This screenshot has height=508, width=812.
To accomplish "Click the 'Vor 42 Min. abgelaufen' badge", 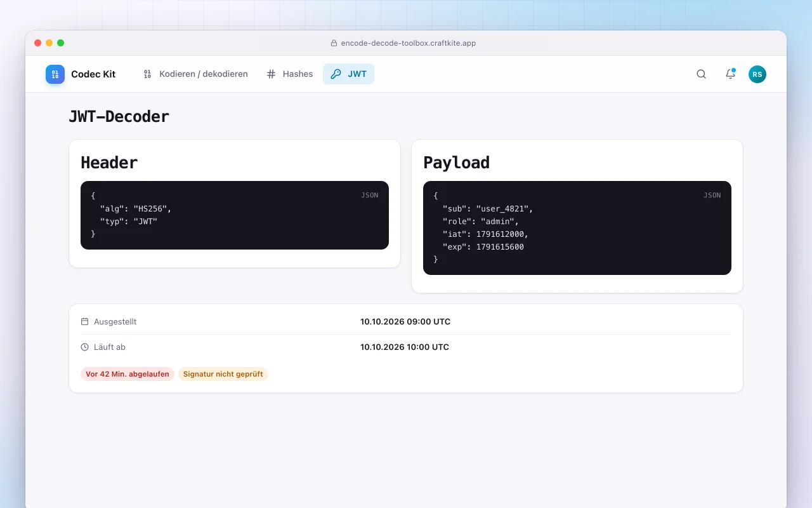I will (x=128, y=374).
